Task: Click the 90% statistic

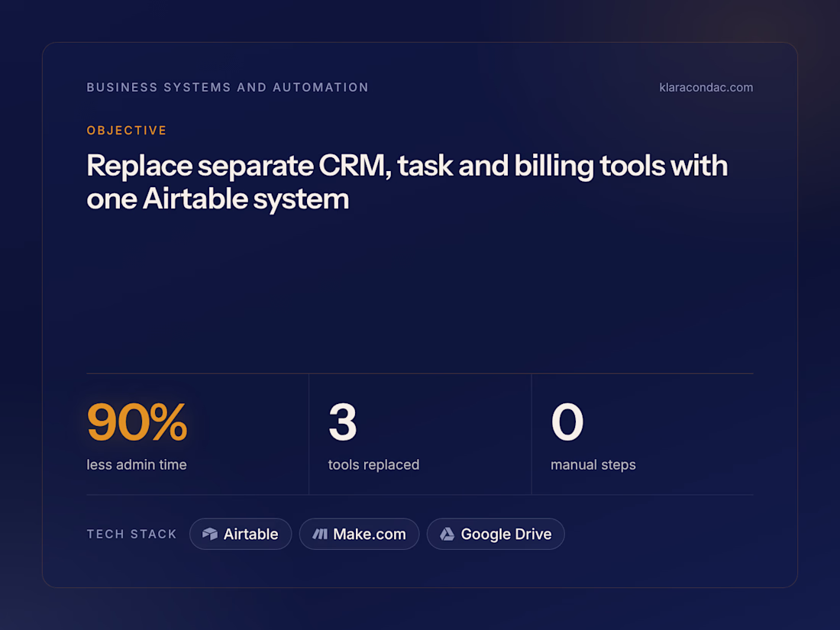Action: tap(137, 422)
